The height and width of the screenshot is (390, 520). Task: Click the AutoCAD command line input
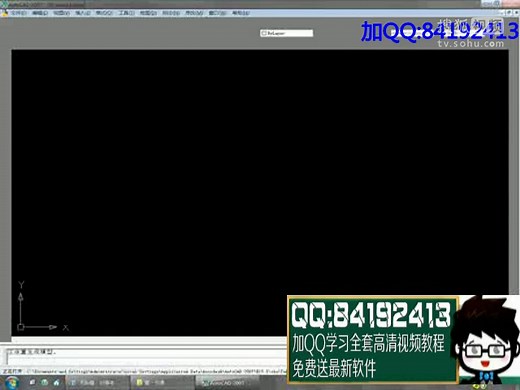147,360
